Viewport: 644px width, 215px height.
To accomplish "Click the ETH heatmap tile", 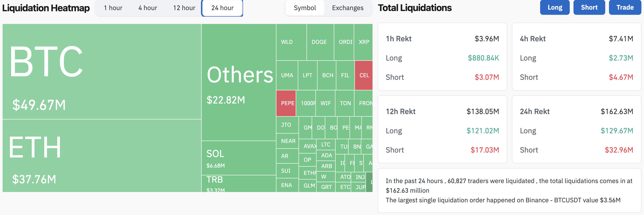I will click(x=102, y=156).
